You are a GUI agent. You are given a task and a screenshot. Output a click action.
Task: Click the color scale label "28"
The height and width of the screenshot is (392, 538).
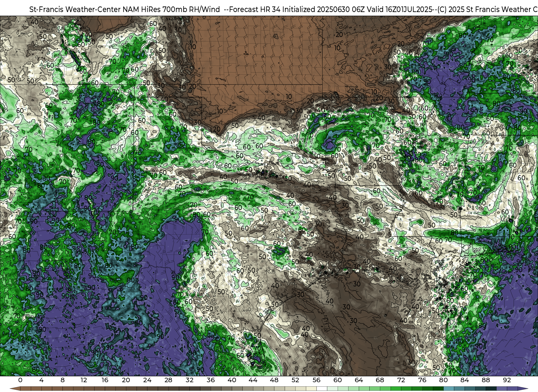[x=168, y=380]
